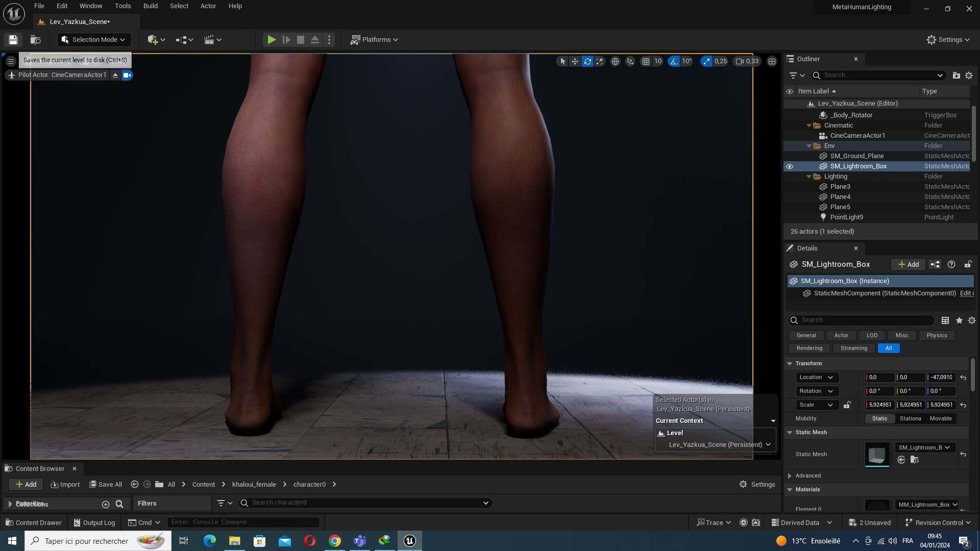980x551 pixels.
Task: Toggle visibility of SM_Lightroom_Box
Action: click(790, 166)
